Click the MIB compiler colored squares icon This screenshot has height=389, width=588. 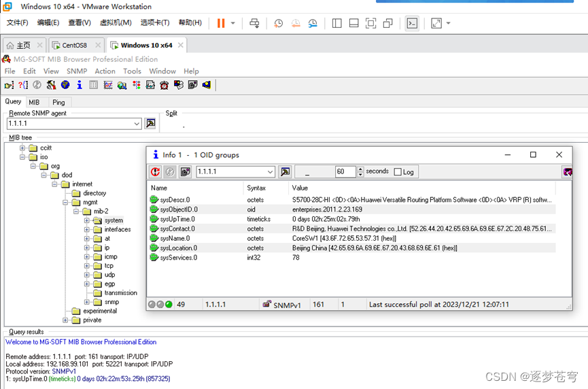tap(179, 85)
